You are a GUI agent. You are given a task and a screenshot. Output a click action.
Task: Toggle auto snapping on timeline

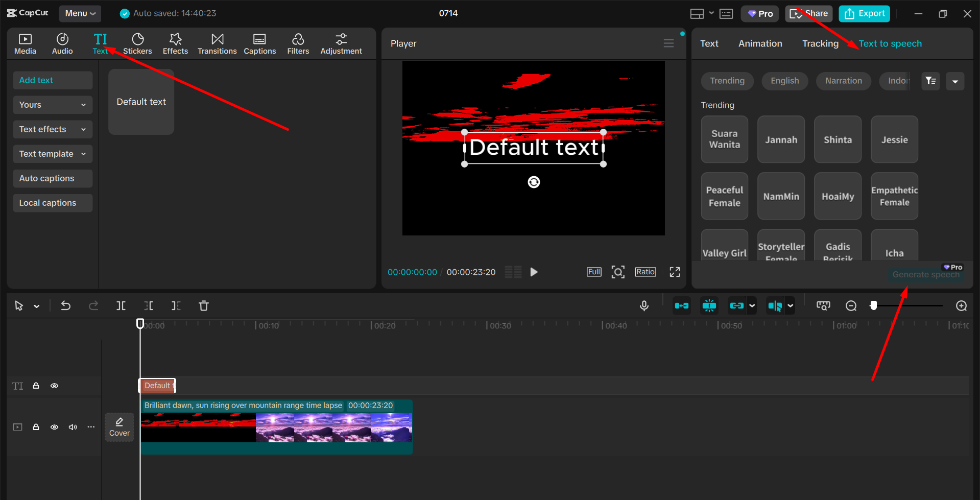click(709, 305)
